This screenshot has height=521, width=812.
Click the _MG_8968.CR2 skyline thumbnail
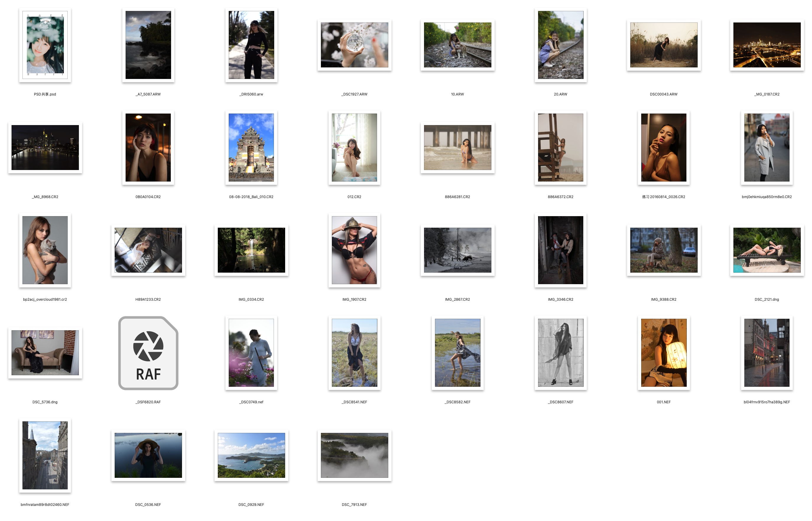(45, 148)
